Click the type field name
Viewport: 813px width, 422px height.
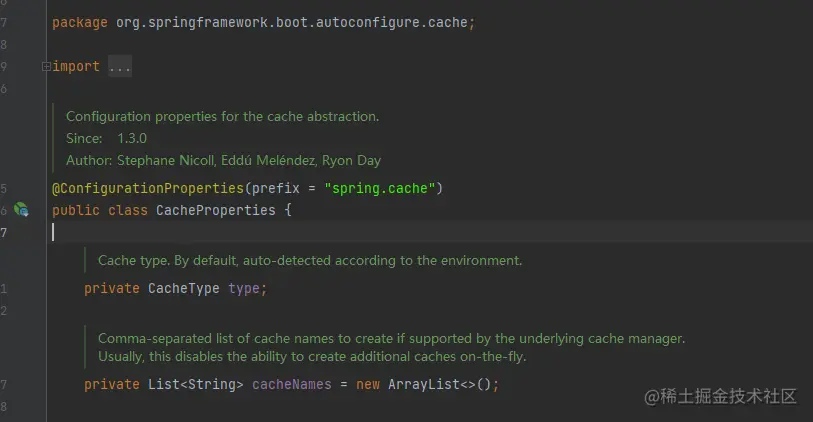coord(244,289)
